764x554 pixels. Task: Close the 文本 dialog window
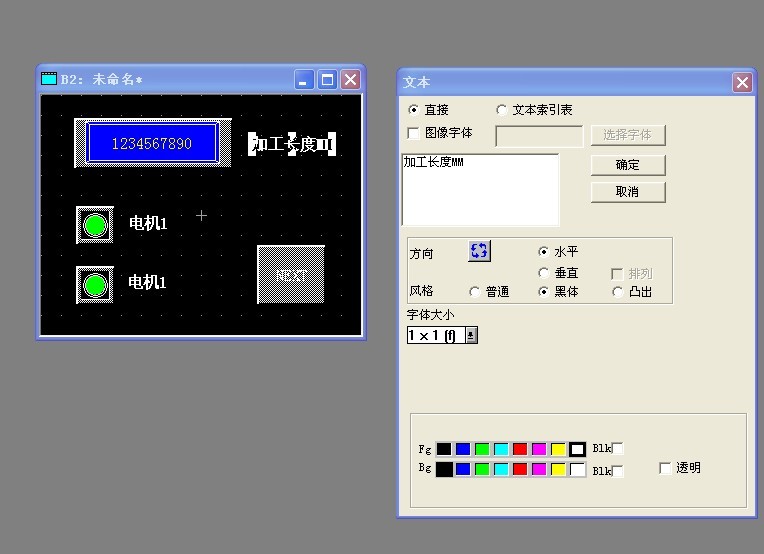(x=742, y=83)
